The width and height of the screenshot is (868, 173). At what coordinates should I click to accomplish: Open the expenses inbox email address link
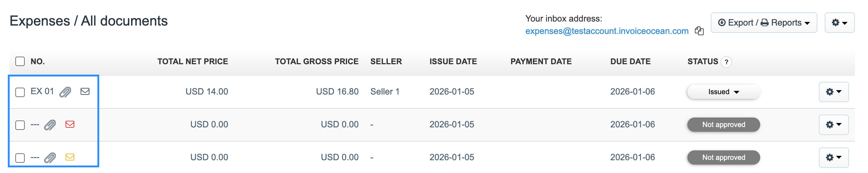pyautogui.click(x=607, y=31)
